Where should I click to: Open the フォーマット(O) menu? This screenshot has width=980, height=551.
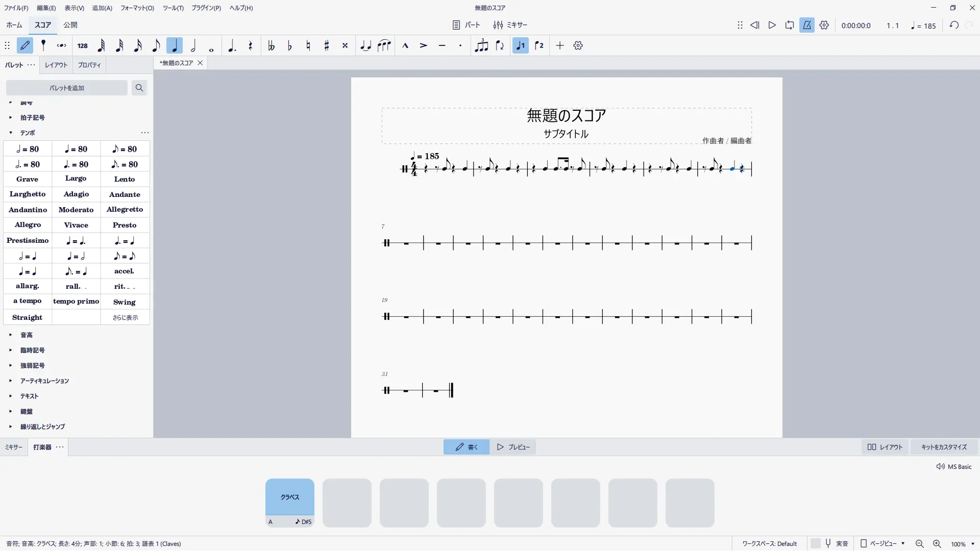coord(137,8)
